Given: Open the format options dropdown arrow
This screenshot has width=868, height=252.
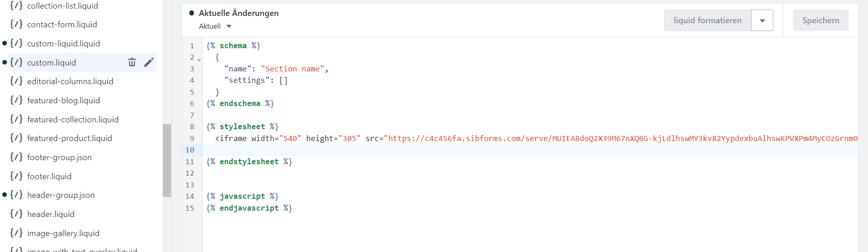Looking at the screenshot, I should [x=762, y=20].
